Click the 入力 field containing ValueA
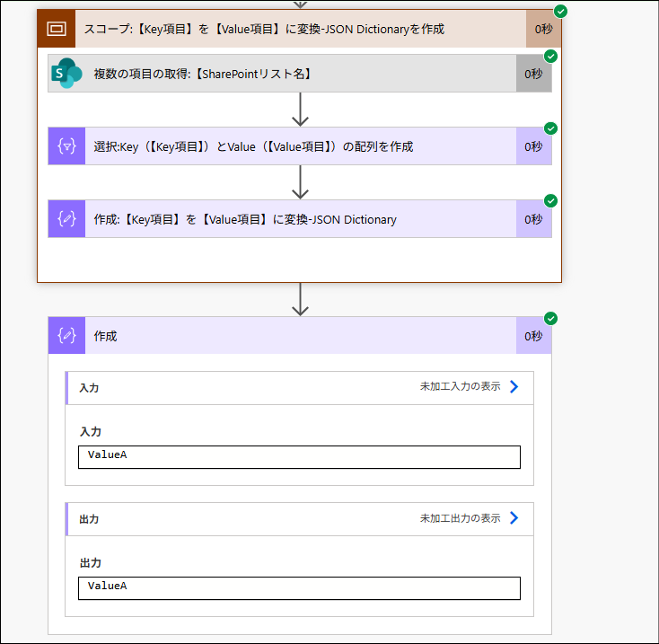 pos(299,457)
